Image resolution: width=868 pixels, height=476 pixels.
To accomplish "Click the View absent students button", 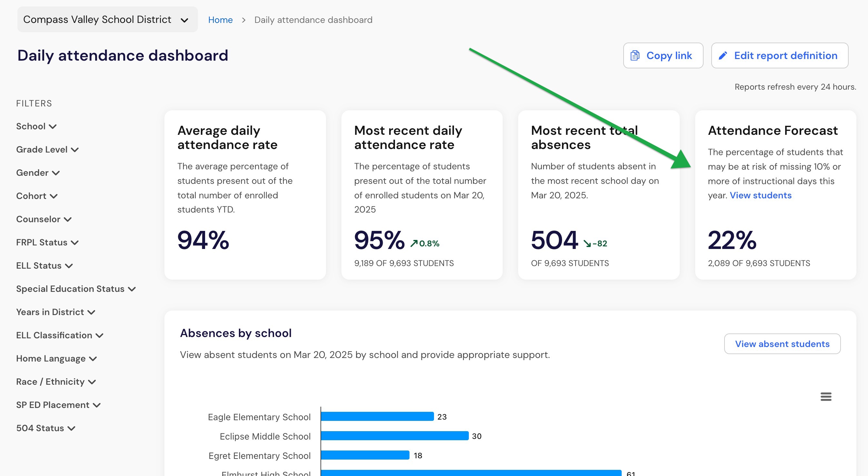I will point(782,344).
